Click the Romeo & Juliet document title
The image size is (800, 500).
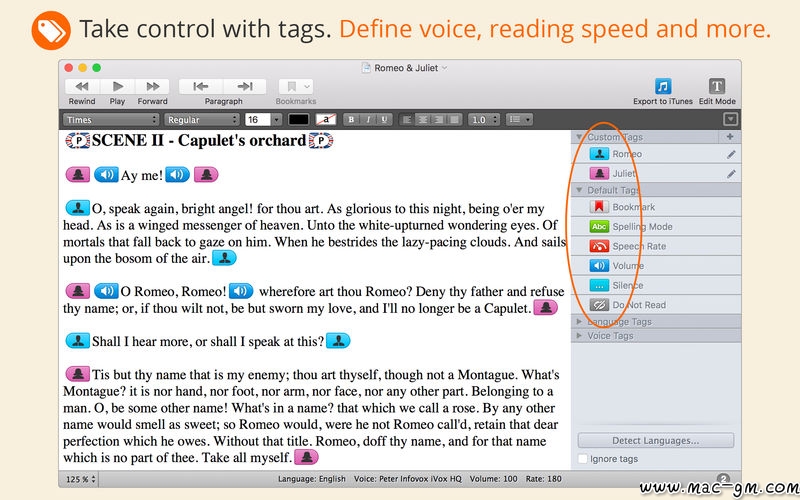(x=406, y=68)
